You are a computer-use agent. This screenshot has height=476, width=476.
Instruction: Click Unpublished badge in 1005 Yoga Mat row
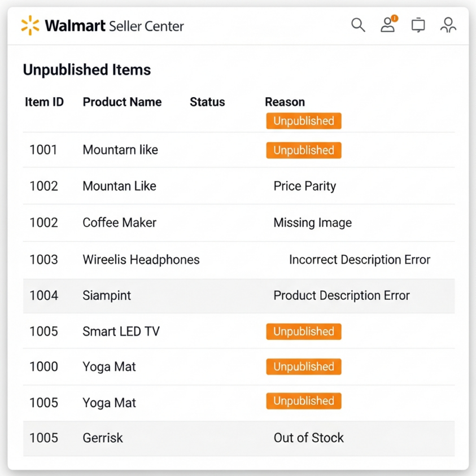pos(304,401)
